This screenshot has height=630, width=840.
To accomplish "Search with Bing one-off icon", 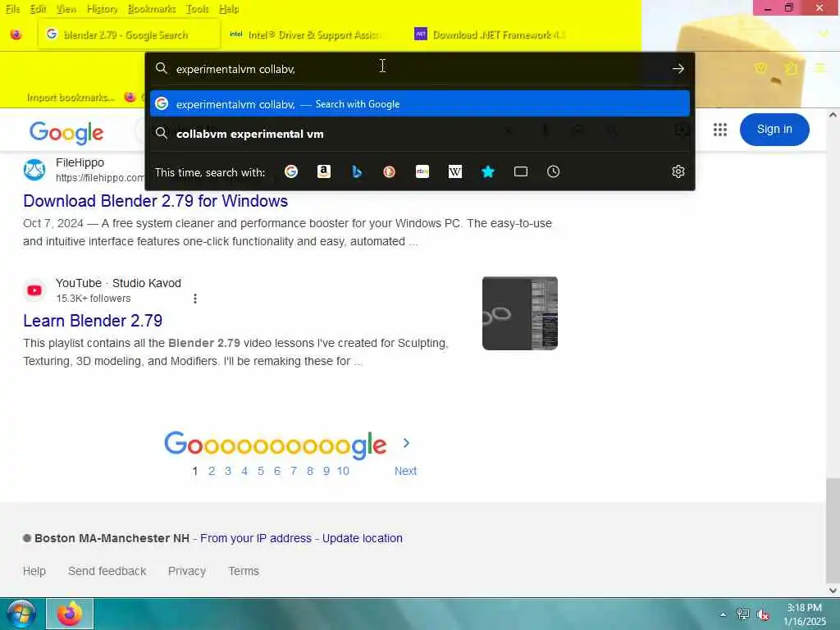I will click(357, 172).
